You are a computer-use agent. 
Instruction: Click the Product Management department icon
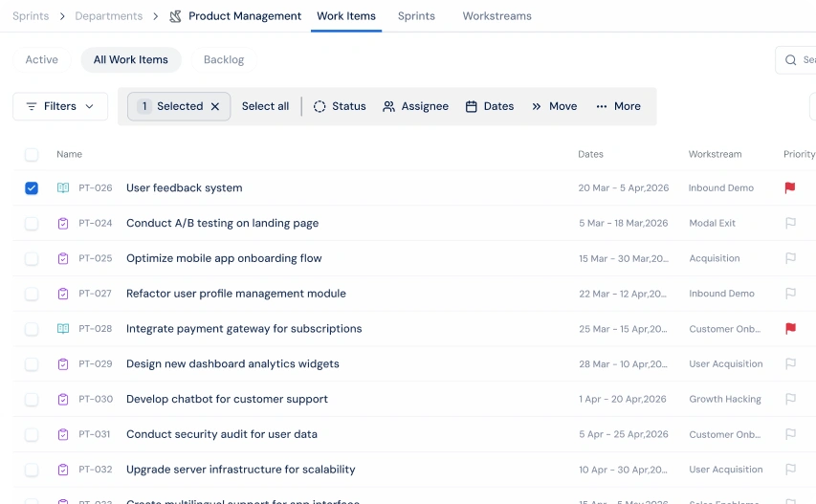175,16
